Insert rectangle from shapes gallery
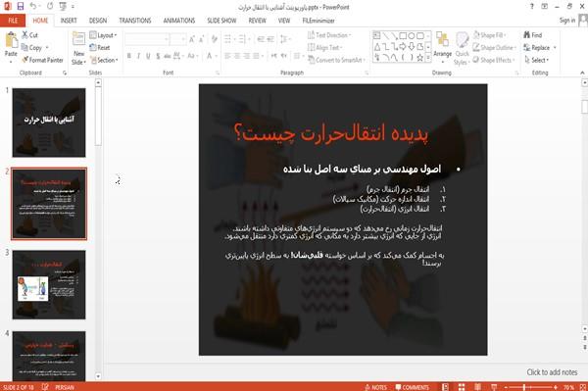The width and height of the screenshot is (588, 391). [403, 36]
